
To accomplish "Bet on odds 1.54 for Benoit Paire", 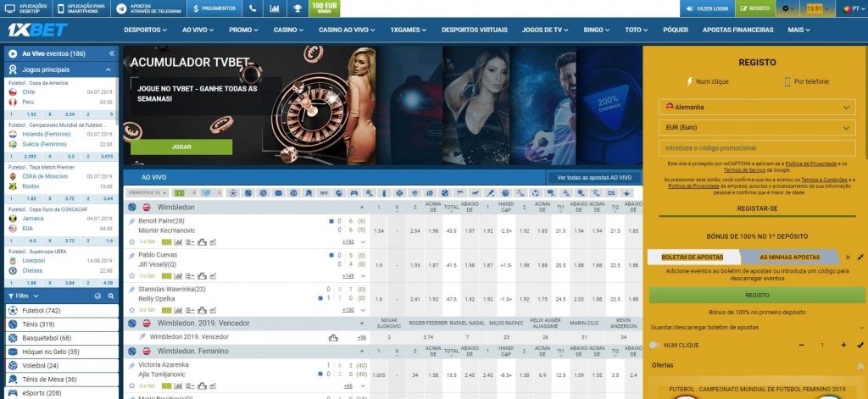I will pos(379,230).
